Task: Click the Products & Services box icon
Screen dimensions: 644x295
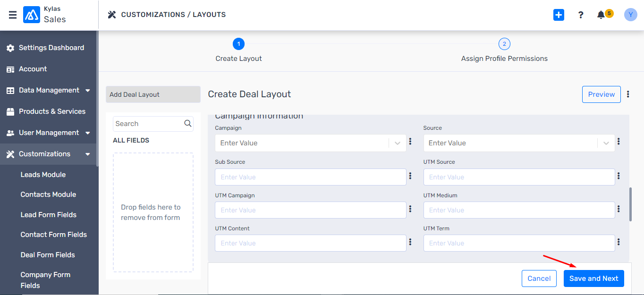Action: [10, 112]
